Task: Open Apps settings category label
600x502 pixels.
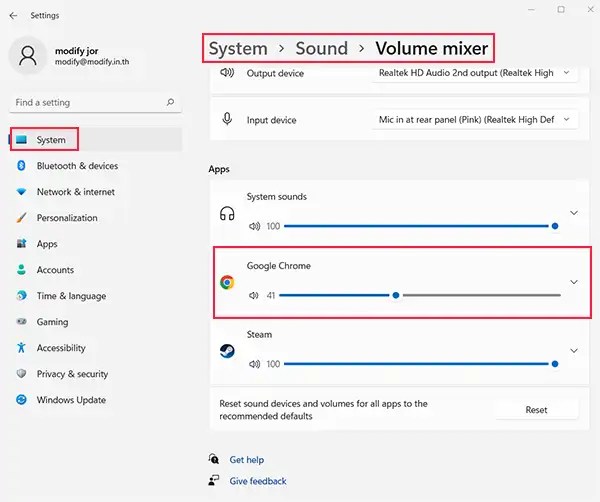Action: point(47,244)
